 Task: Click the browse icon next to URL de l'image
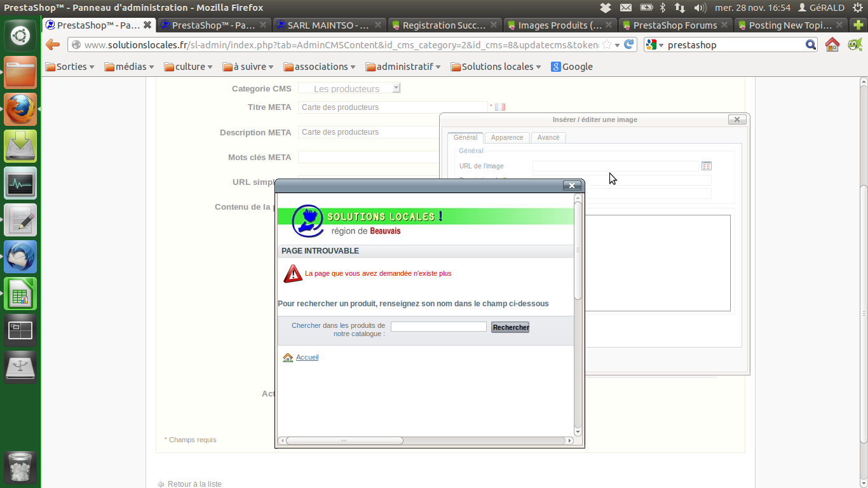707,166
